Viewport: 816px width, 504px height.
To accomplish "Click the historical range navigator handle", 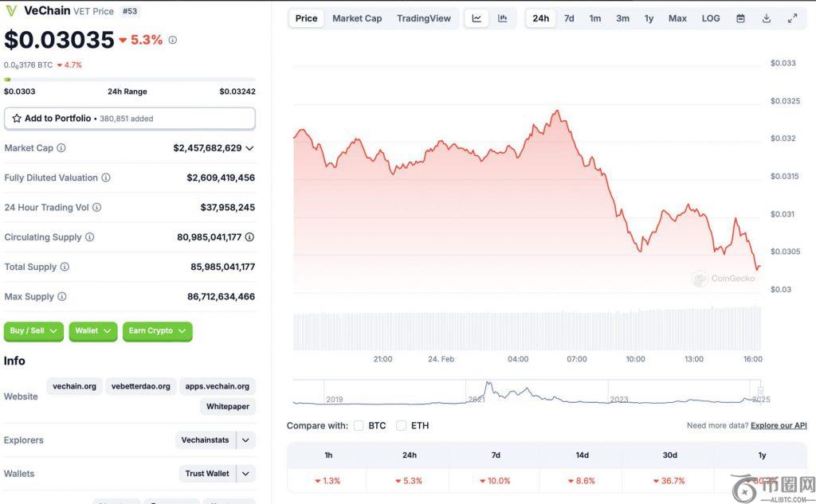I will click(x=760, y=391).
